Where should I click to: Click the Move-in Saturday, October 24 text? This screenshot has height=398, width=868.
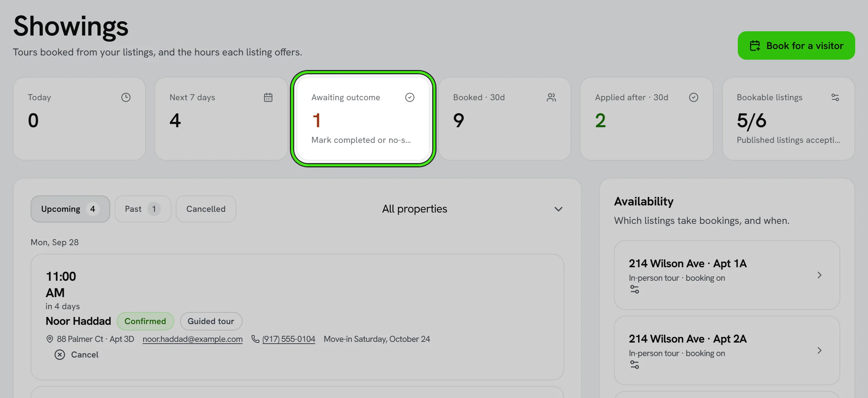(x=377, y=339)
